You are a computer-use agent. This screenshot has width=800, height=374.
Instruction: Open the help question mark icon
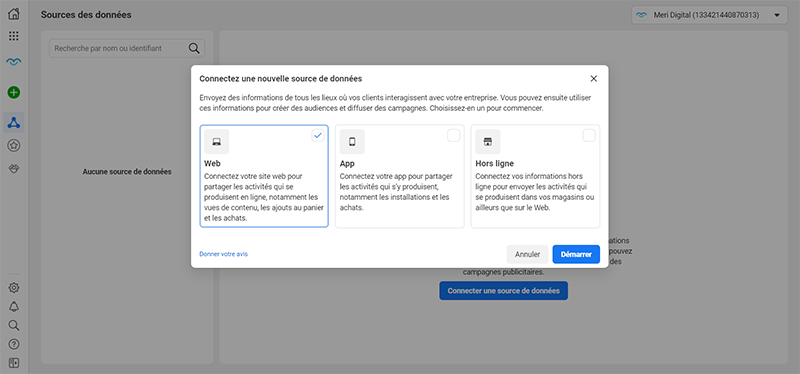[14, 344]
